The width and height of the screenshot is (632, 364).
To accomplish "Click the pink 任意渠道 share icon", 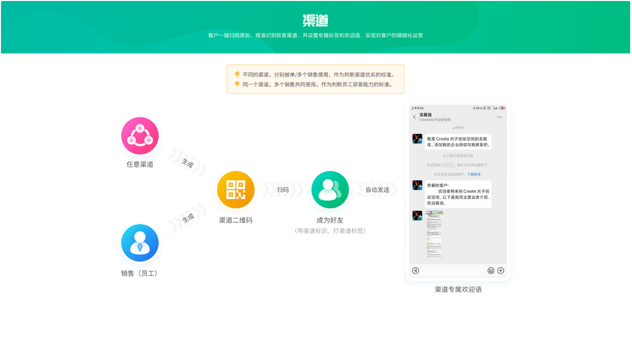I will tap(140, 136).
